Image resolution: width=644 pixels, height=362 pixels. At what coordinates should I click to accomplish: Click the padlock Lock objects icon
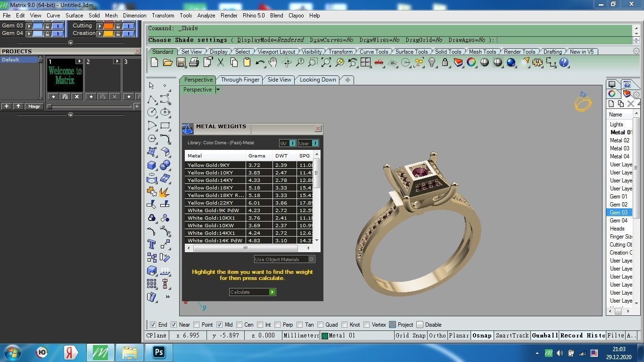click(445, 62)
